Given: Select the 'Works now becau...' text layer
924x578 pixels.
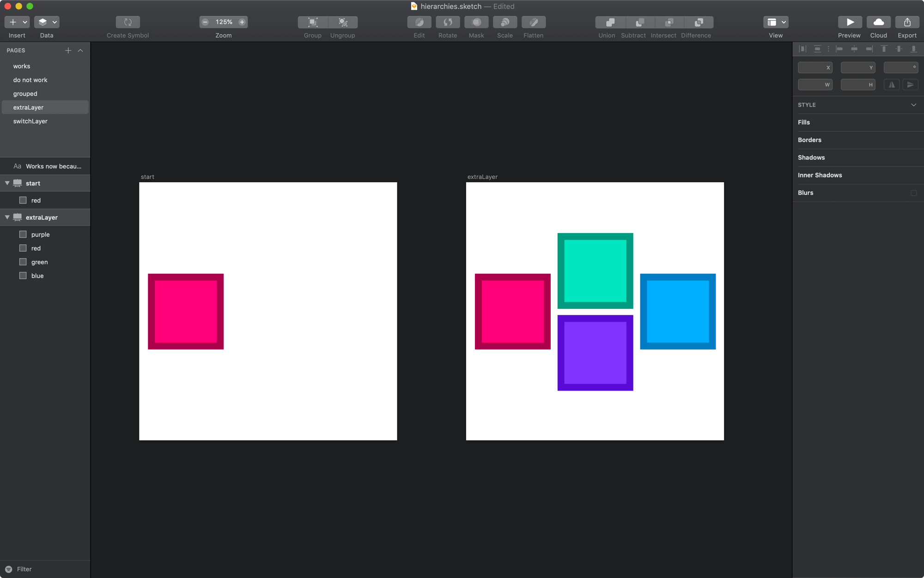Looking at the screenshot, I should [45, 166].
